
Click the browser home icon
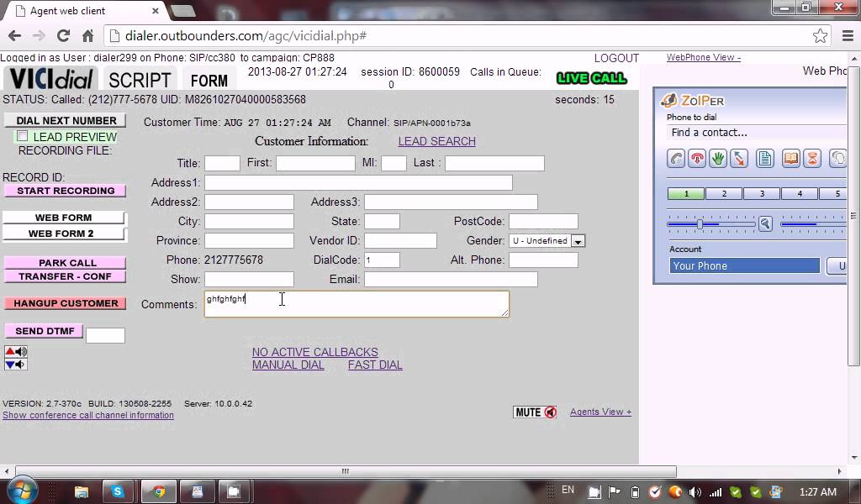point(87,35)
